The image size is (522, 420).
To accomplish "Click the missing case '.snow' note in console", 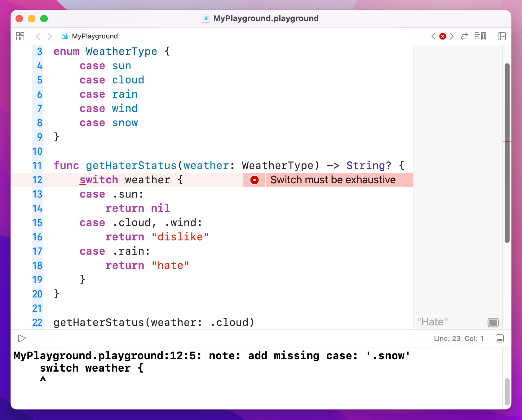I will point(211,355).
